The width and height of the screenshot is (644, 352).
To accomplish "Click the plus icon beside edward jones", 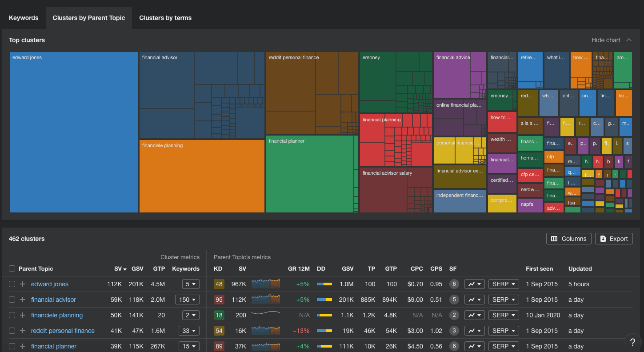I will (23, 284).
